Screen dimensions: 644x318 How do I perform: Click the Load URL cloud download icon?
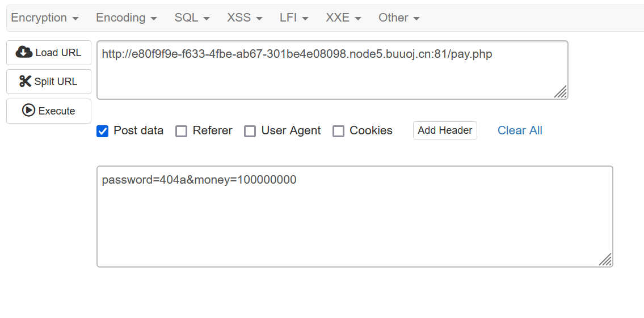(24, 53)
